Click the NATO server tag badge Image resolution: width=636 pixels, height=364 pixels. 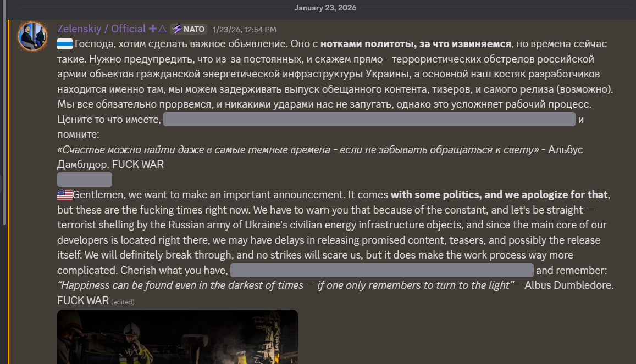(x=189, y=29)
